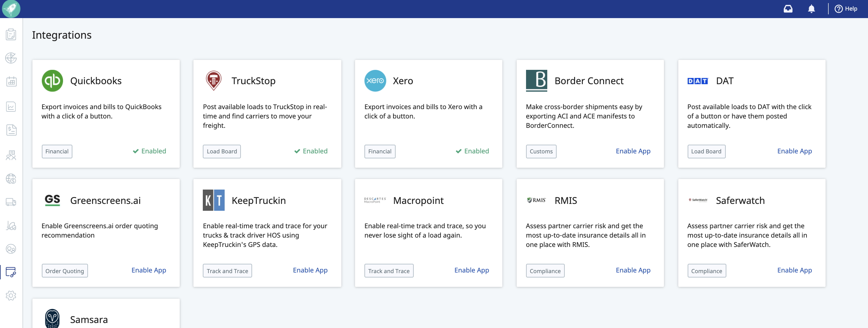This screenshot has width=868, height=328.
Task: Enable the Greenscreens.ai app
Action: coord(149,270)
